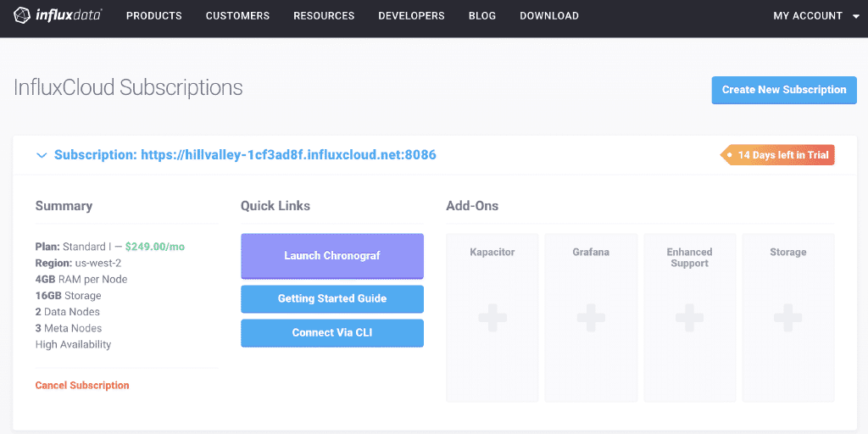Click the Cancel Subscription link
Screen dimensions: 868x434
coord(82,386)
